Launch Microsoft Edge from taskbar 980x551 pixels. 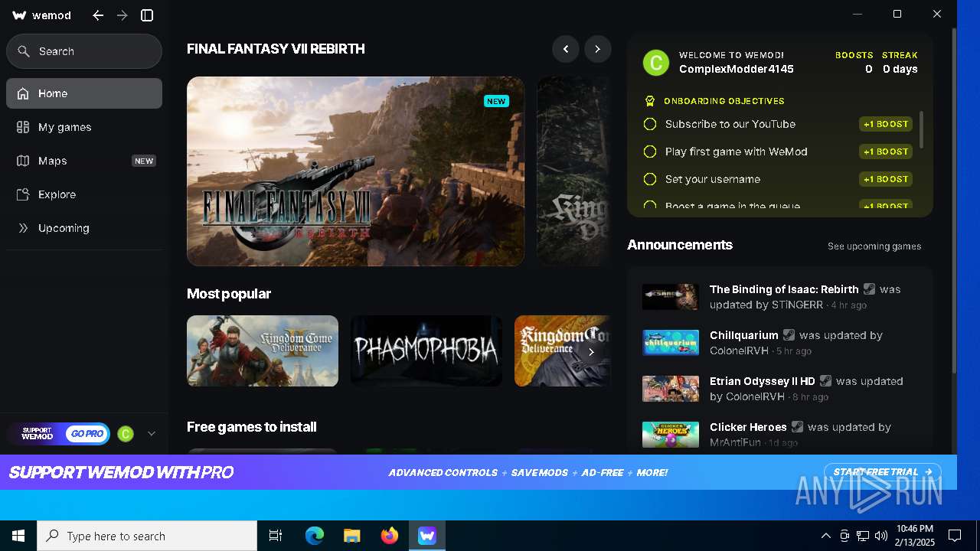tap(315, 536)
